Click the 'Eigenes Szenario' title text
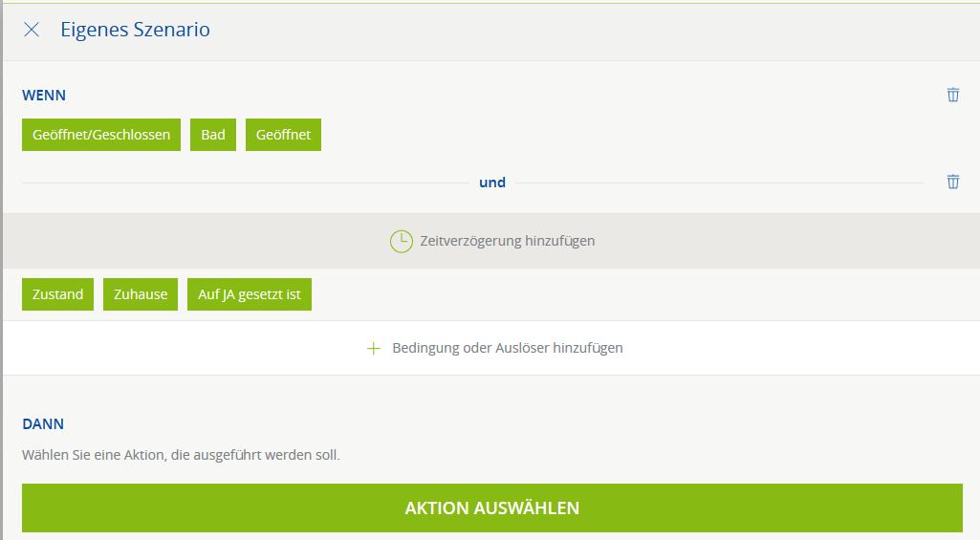This screenshot has height=540, width=980. [135, 30]
